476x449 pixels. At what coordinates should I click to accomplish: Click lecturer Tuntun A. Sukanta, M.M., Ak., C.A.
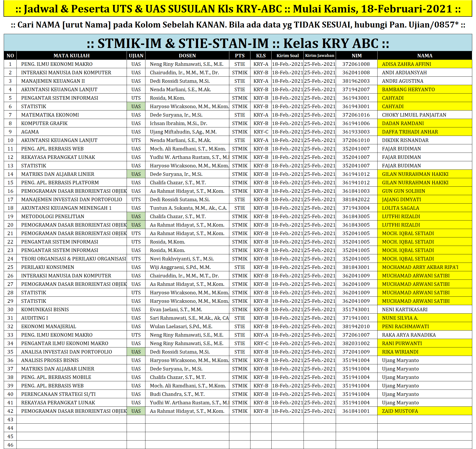(188, 208)
